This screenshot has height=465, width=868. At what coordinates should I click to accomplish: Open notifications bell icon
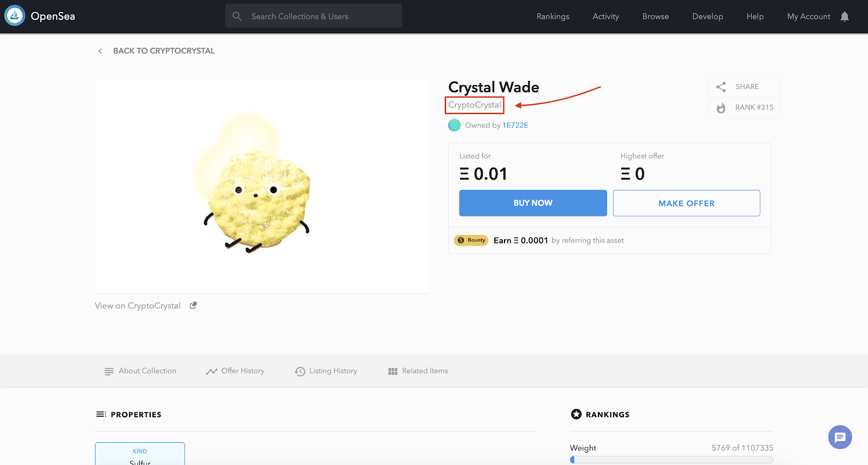845,17
